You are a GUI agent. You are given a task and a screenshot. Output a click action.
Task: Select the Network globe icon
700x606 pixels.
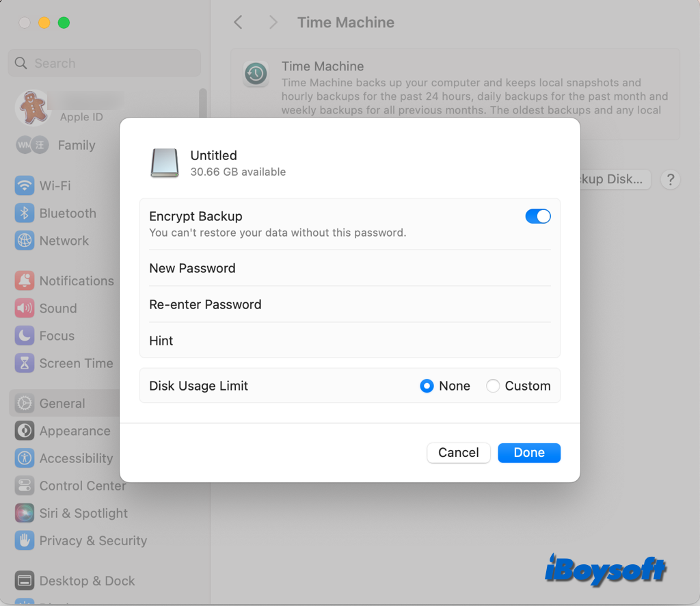[25, 241]
